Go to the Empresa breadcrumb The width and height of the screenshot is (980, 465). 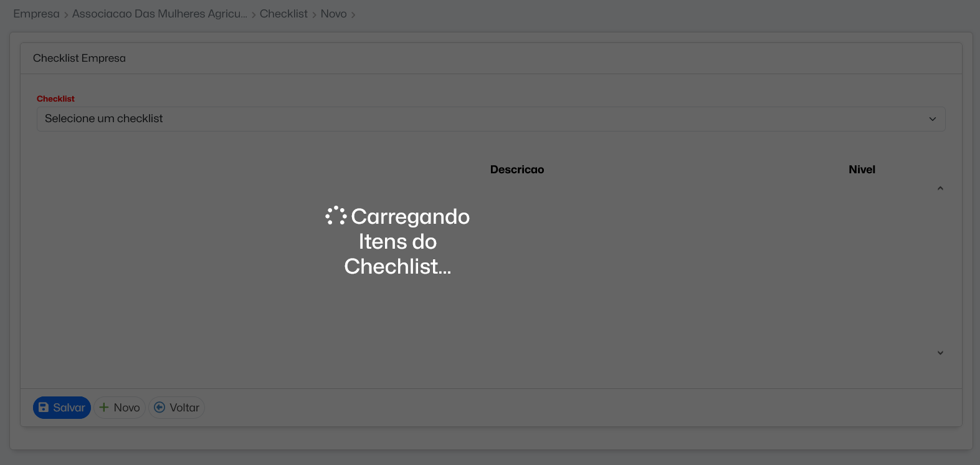tap(36, 14)
